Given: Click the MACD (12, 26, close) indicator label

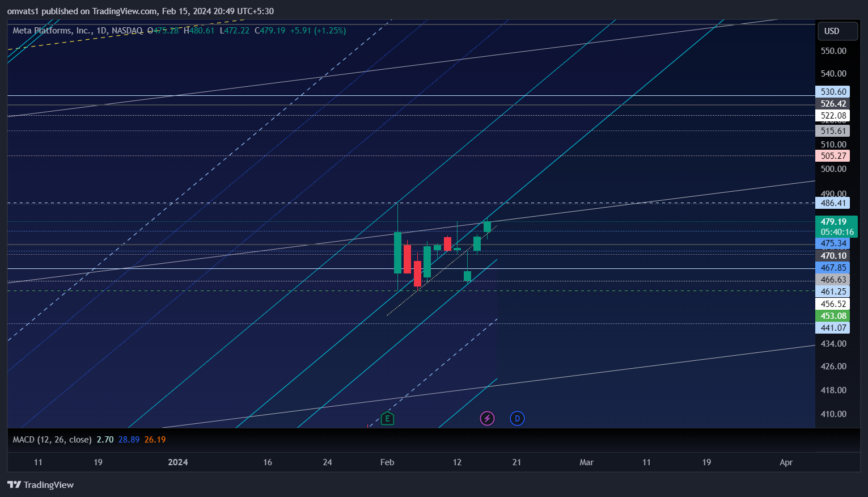Looking at the screenshot, I should pos(52,440).
